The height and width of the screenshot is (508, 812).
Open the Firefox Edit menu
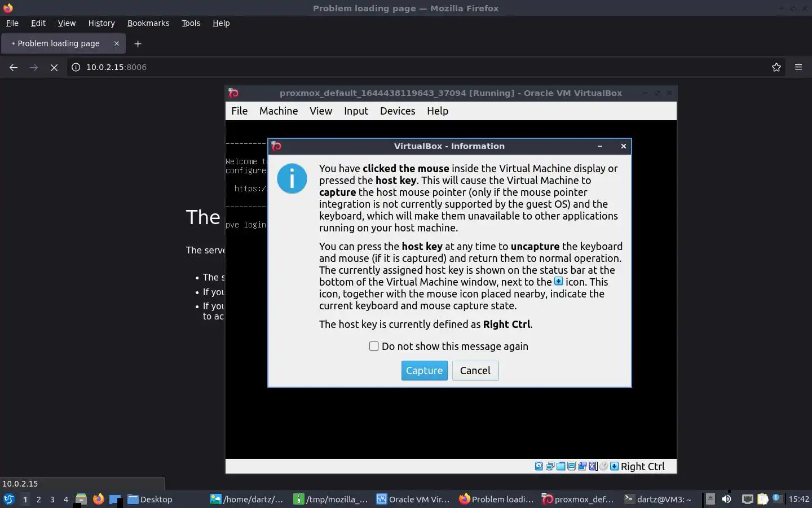click(38, 23)
